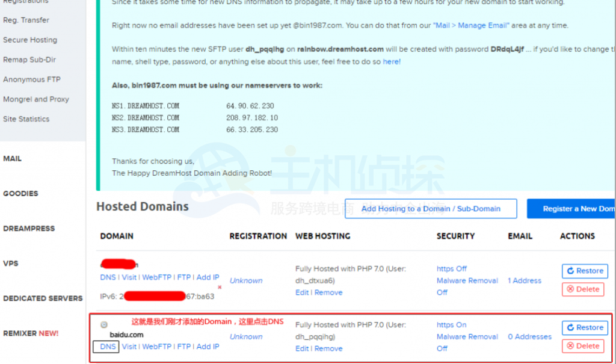
Task: Click the SECURITY column header
Action: (456, 236)
